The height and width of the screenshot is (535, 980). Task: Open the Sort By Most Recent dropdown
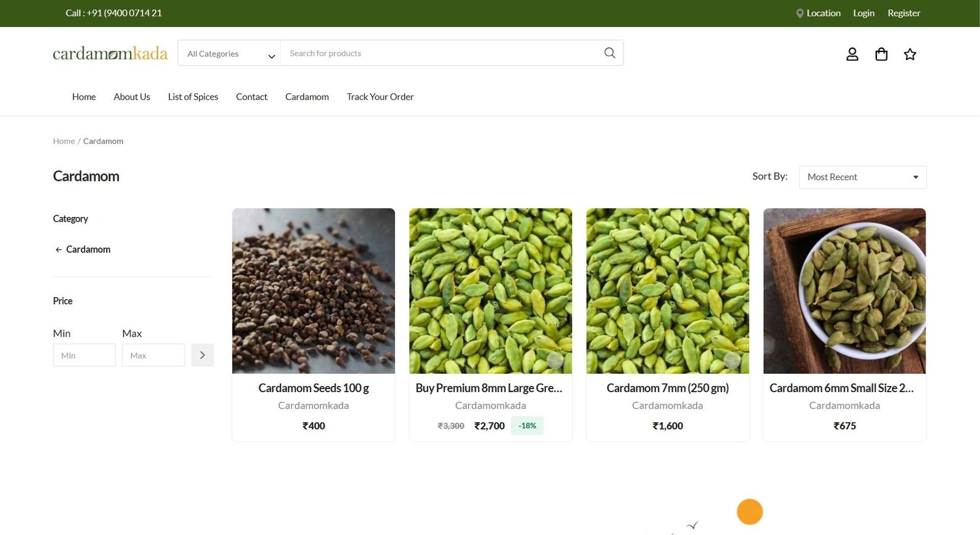pyautogui.click(x=862, y=177)
